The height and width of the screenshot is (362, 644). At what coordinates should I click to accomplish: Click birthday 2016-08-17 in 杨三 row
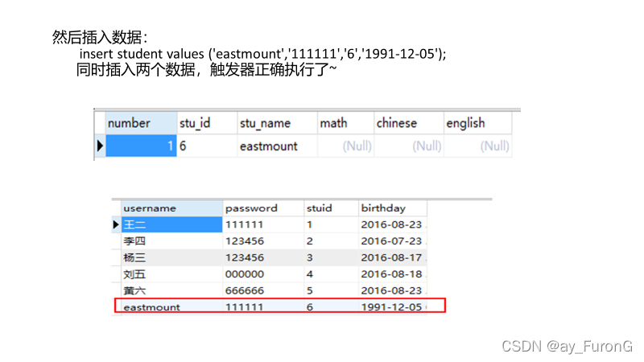(393, 257)
